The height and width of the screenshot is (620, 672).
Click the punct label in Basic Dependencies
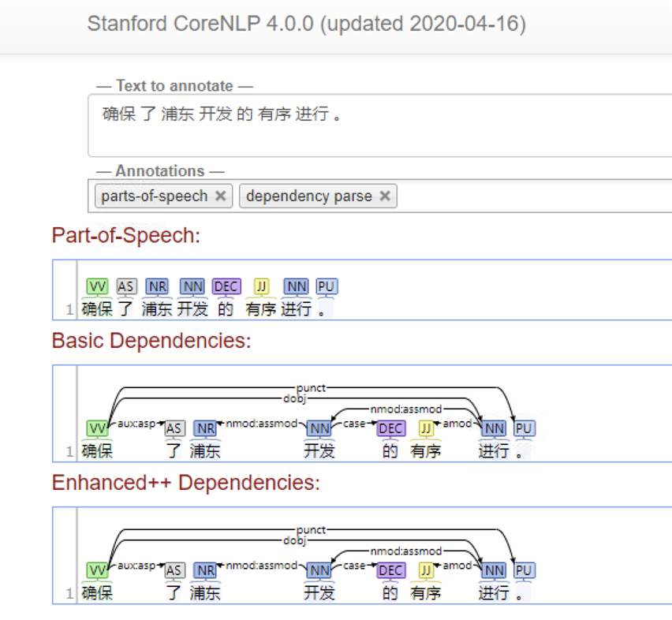point(311,388)
